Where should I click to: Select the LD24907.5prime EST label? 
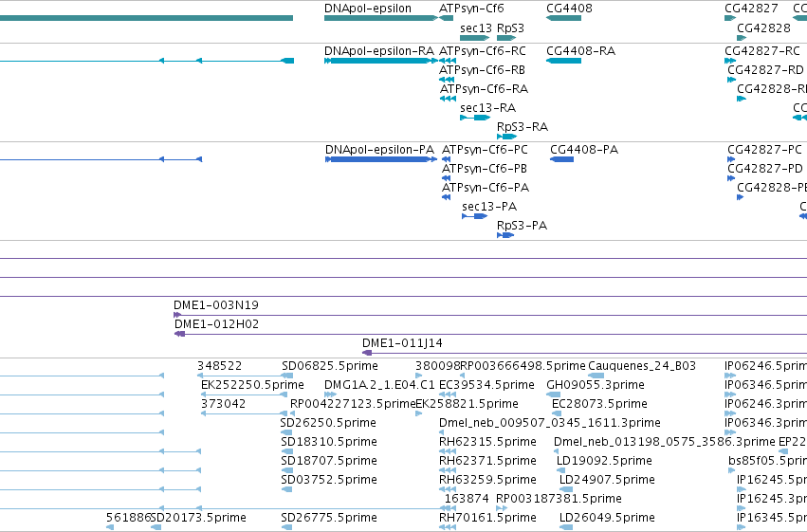[607, 480]
